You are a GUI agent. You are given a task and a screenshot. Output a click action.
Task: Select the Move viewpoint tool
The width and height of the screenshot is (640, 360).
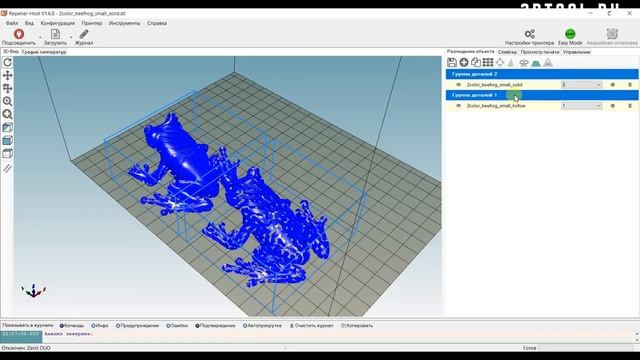pos(7,75)
